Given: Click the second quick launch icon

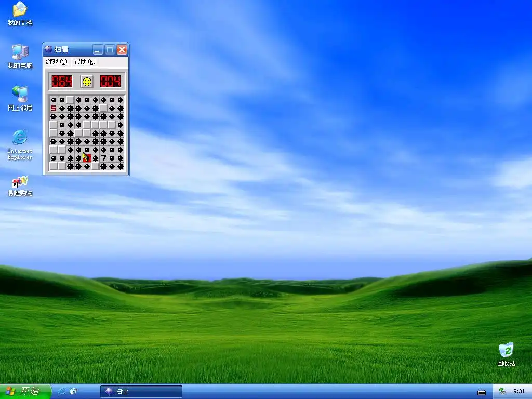Looking at the screenshot, I should (x=74, y=392).
